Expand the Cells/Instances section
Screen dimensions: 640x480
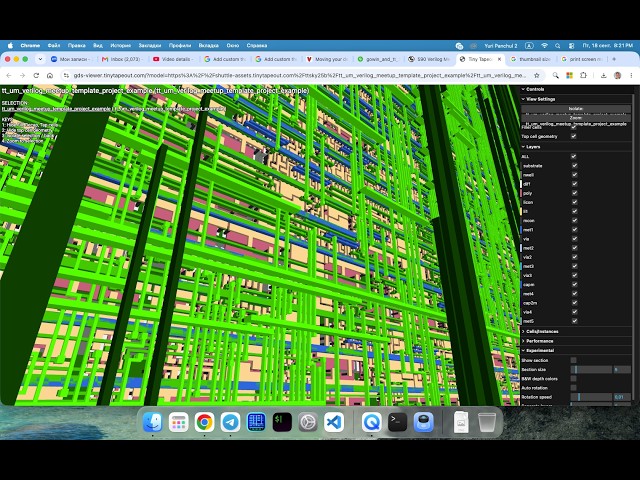coord(577,331)
